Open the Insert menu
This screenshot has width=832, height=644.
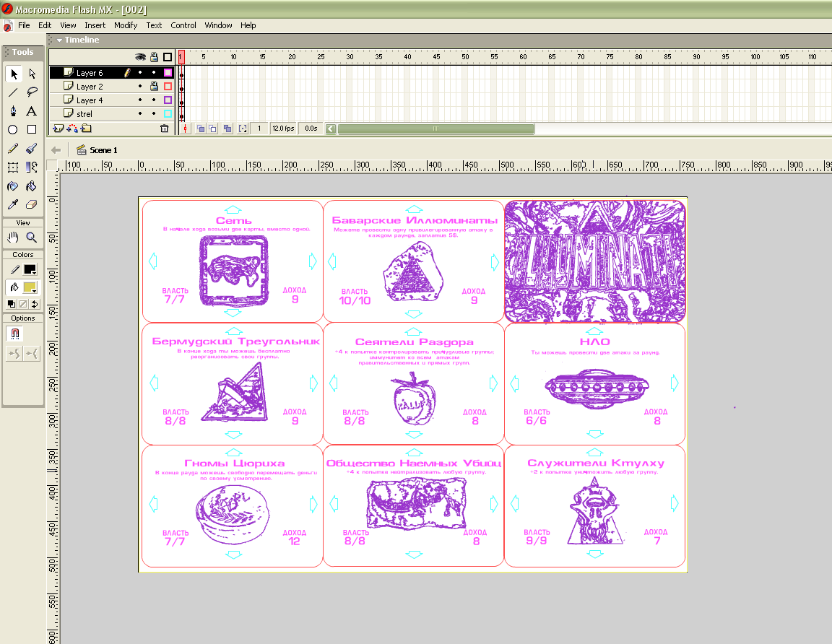point(95,25)
